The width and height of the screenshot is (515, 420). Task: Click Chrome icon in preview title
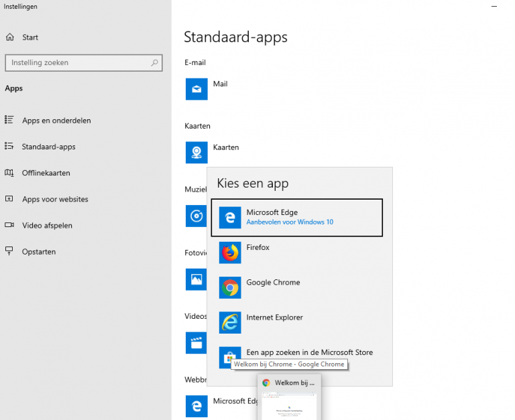pos(266,382)
